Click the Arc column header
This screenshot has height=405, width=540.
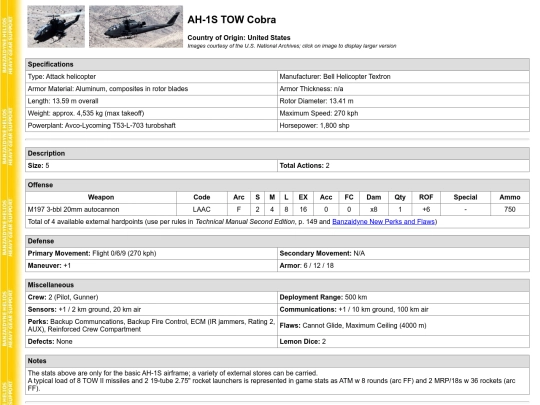(239, 197)
